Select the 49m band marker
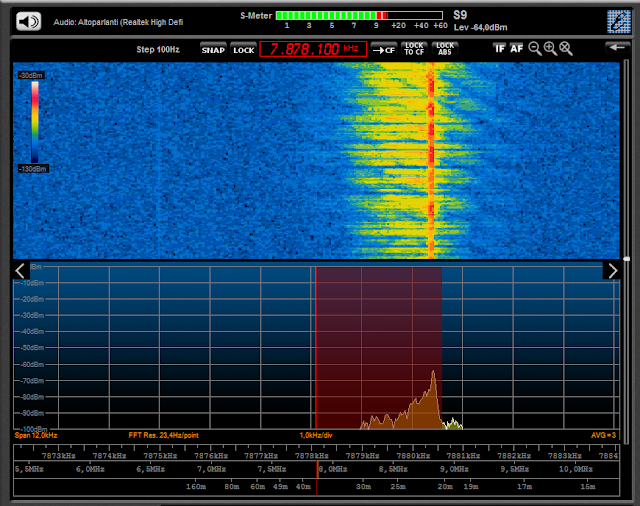 click(x=280, y=487)
